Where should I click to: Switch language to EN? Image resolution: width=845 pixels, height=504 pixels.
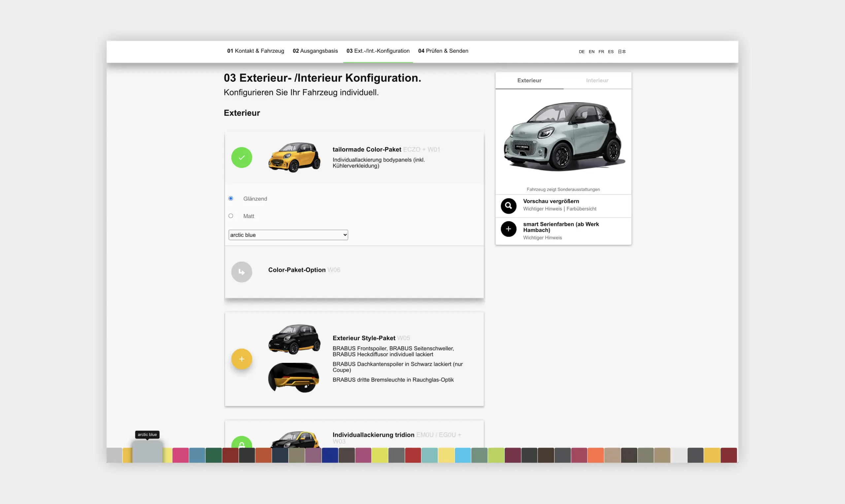591,52
